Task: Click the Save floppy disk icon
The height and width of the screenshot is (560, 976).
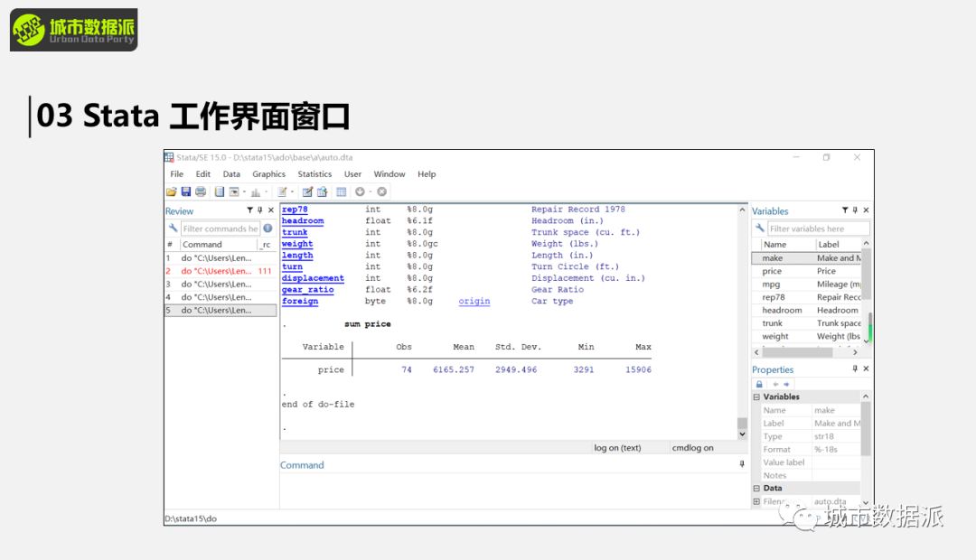Action: [x=186, y=191]
